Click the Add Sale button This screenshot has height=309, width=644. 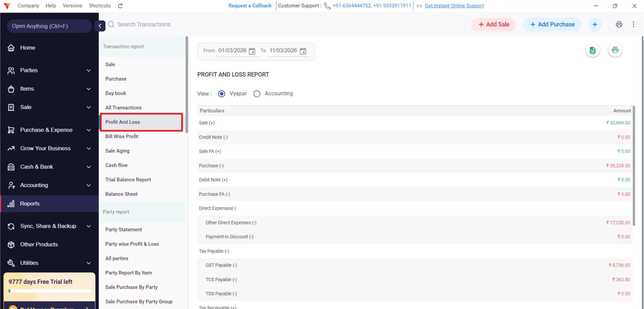[494, 24]
